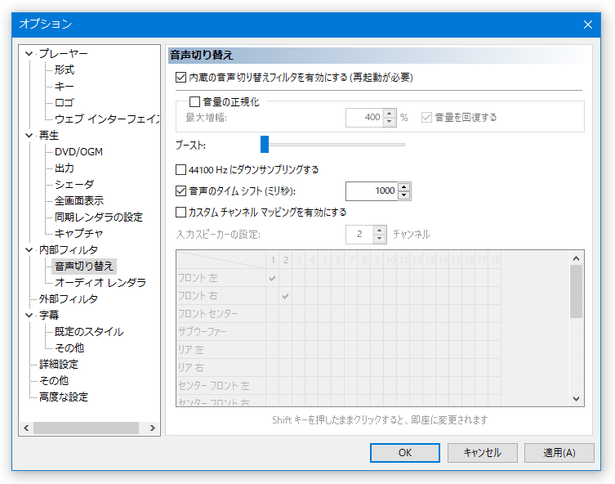
Task: Select キー in the options tree
Action: 64,86
